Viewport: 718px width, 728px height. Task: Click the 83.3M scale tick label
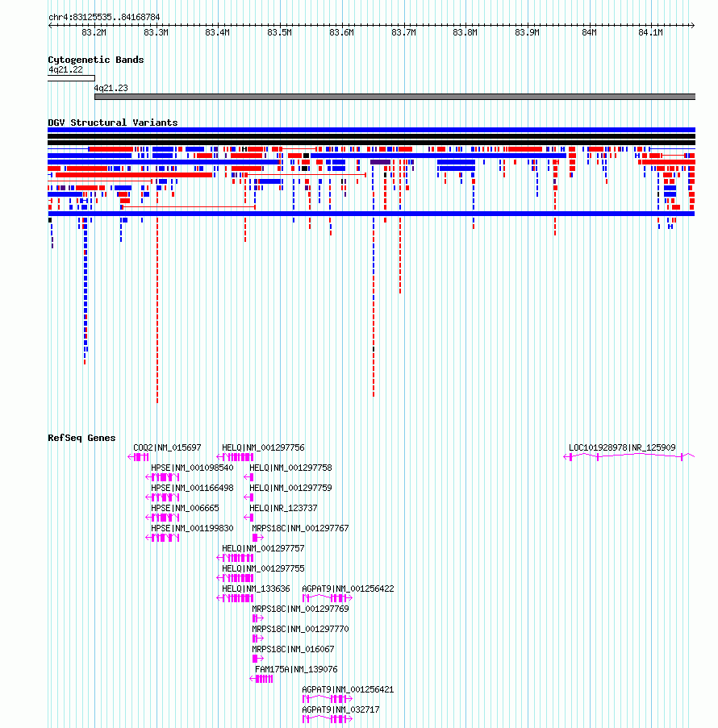click(156, 32)
